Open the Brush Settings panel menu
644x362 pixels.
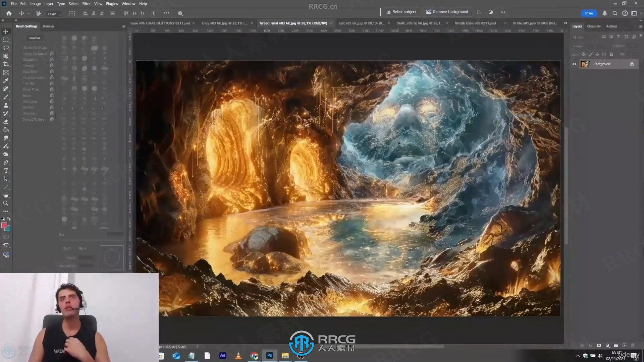pyautogui.click(x=123, y=26)
